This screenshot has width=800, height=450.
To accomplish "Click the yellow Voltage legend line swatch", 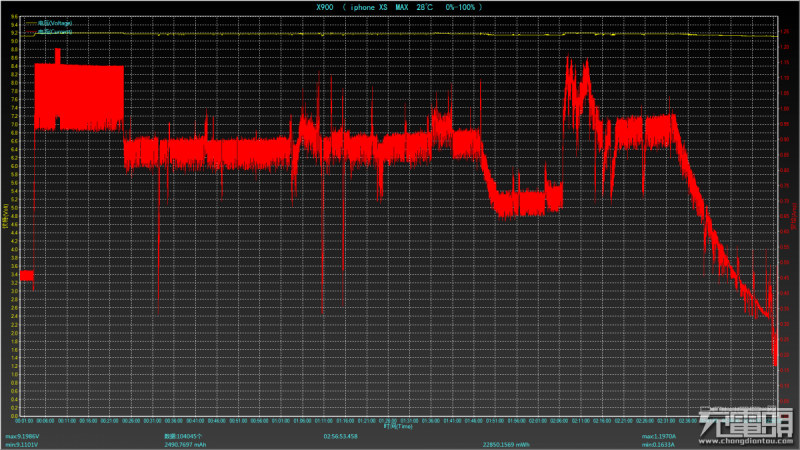I will coord(29,22).
